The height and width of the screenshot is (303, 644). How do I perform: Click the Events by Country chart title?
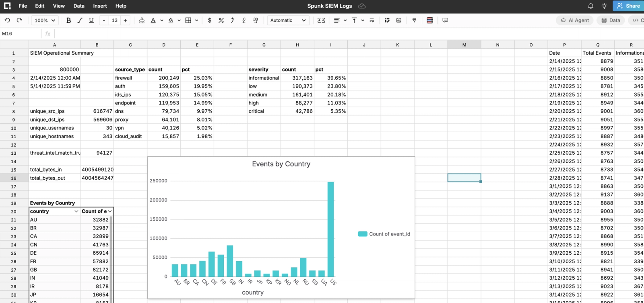coord(281,164)
